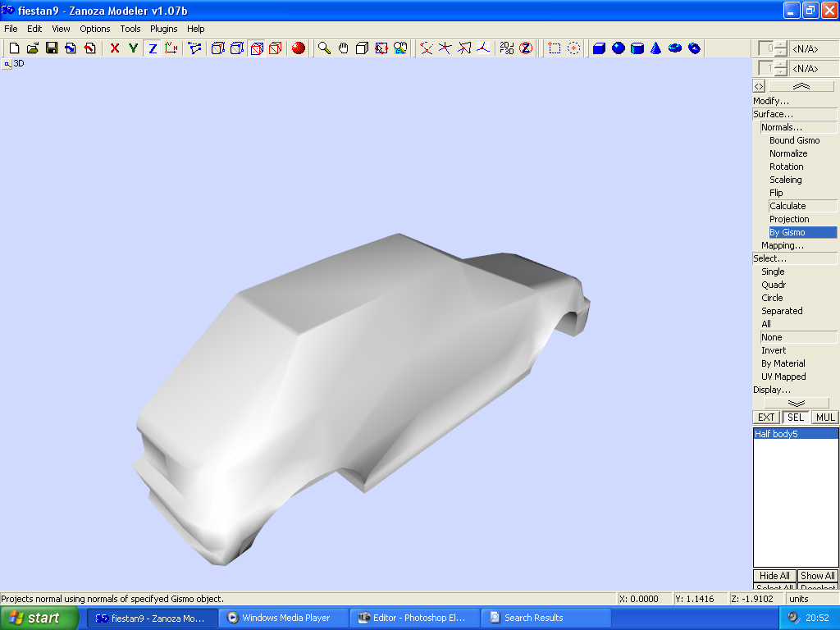Expand the Mapping submenu
Image resolution: width=840 pixels, height=630 pixels.
point(782,245)
